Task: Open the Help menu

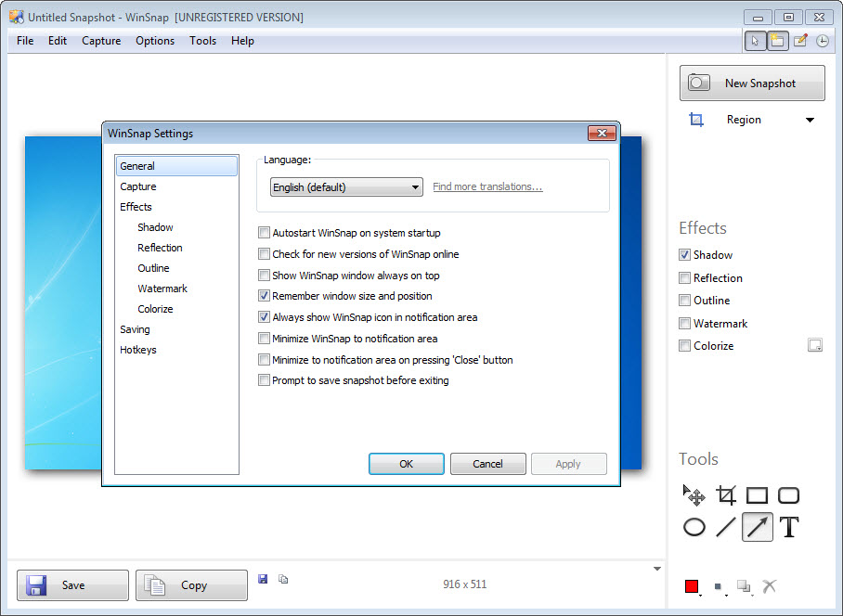Action: coord(242,41)
